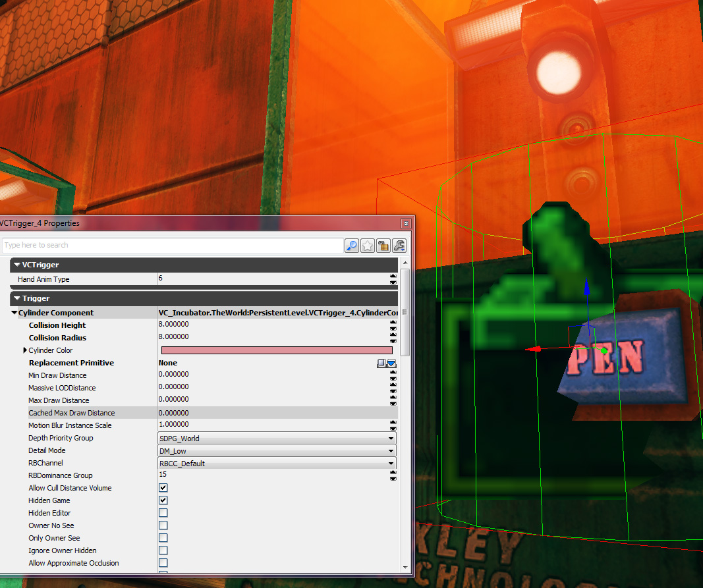Click the 'Massive LODDistance' property label

tap(62, 388)
